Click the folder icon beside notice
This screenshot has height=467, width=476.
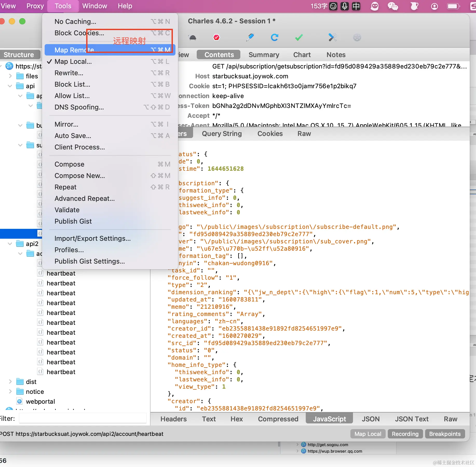pos(20,392)
